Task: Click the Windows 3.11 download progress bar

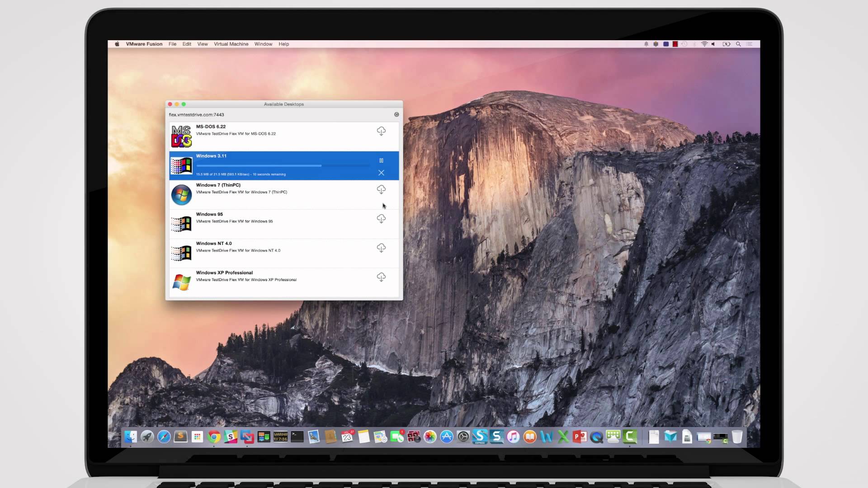Action: tap(283, 166)
